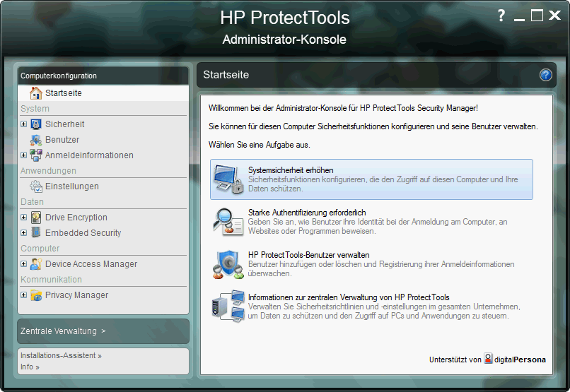Expand the Privacy Manager node
Viewport: 570px width, 392px height.
[x=23, y=295]
